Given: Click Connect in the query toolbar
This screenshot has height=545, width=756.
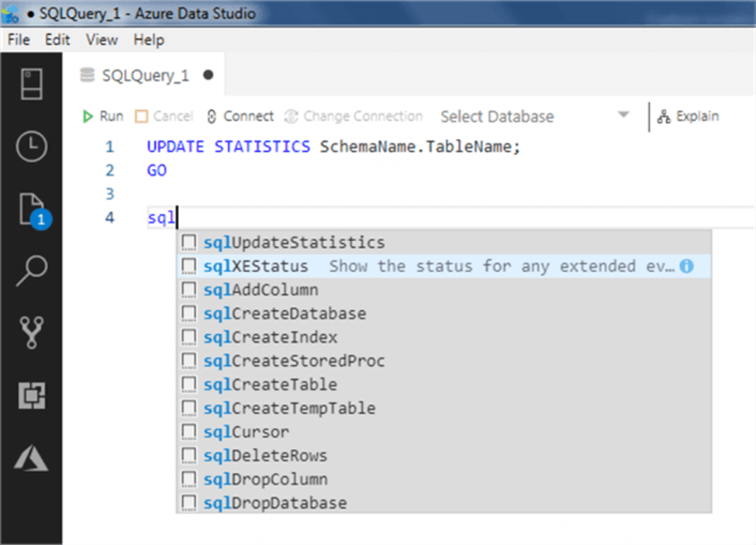Looking at the screenshot, I should [x=240, y=116].
